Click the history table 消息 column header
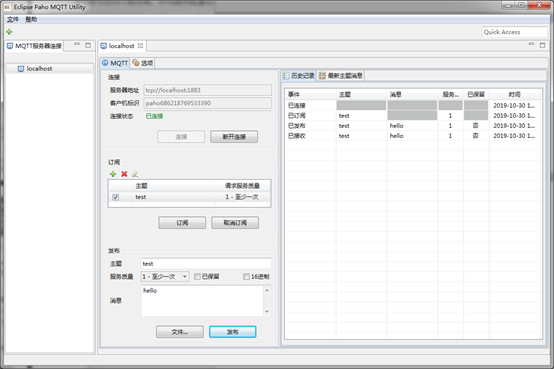The image size is (554, 369). (412, 94)
